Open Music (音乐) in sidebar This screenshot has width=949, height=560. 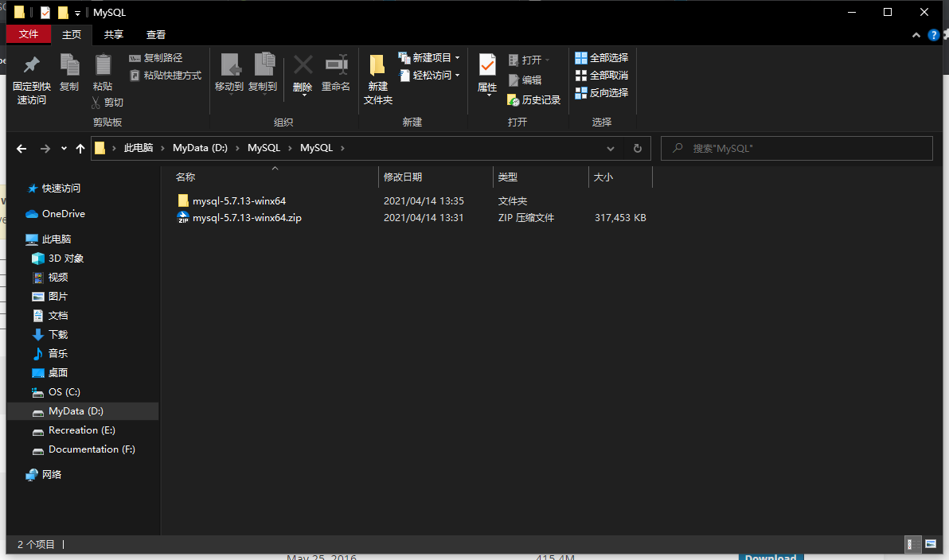click(x=57, y=353)
